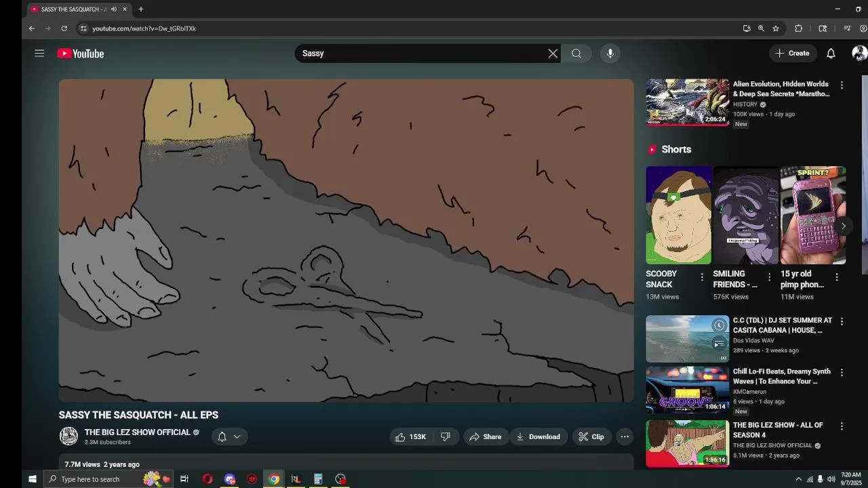Open options for SCOOBY SNACK short

(x=702, y=277)
